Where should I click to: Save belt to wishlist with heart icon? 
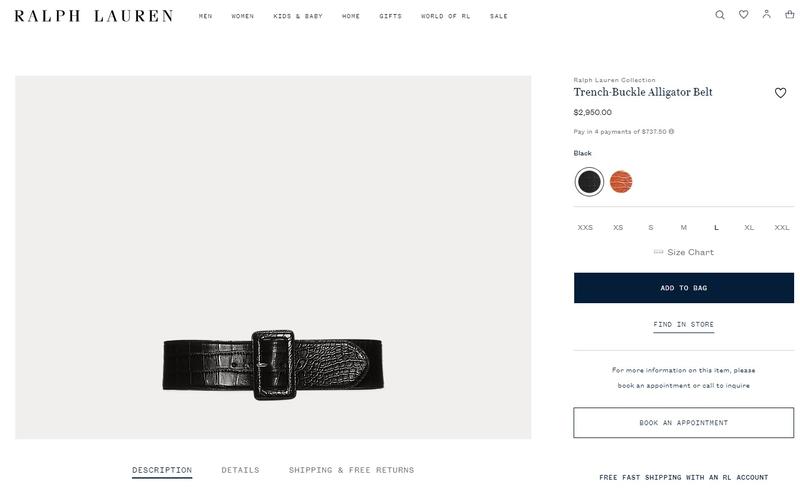pyautogui.click(x=780, y=93)
